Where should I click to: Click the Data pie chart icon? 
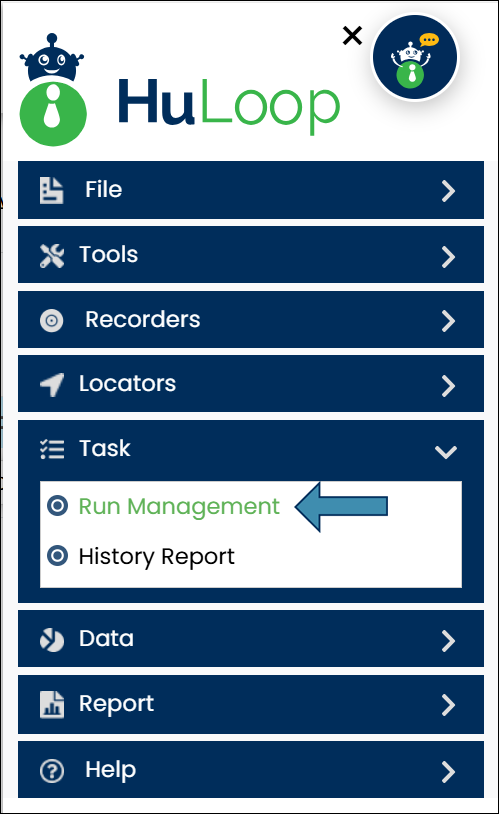click(x=52, y=640)
